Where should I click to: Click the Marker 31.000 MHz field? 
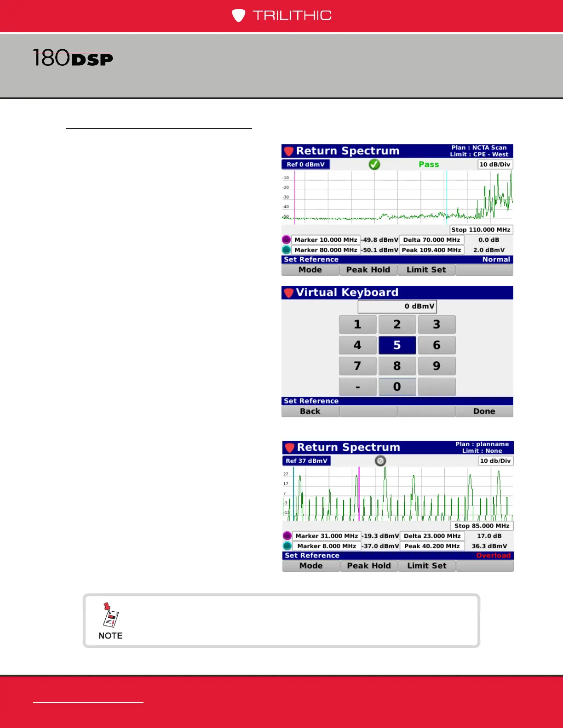click(x=327, y=535)
